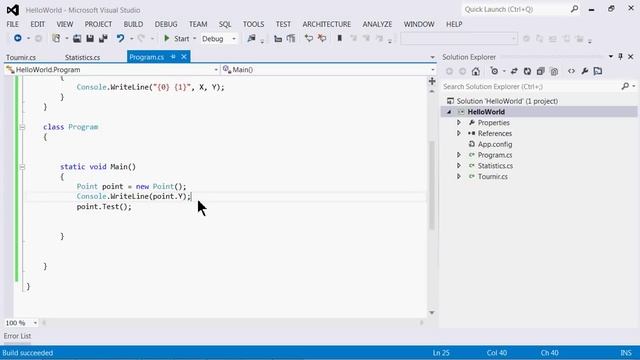Expand the Tournir.cs tree node
Screen dimensions: 640x360
coord(459,176)
